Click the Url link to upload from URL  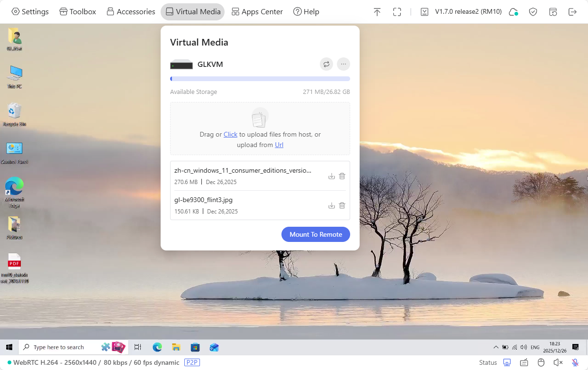279,145
